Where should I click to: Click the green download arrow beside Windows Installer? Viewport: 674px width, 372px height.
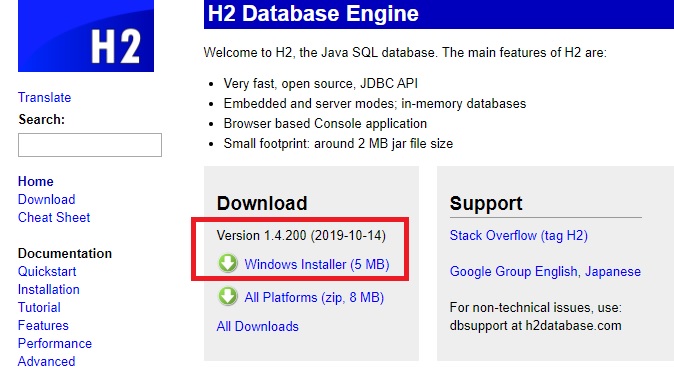point(228,263)
